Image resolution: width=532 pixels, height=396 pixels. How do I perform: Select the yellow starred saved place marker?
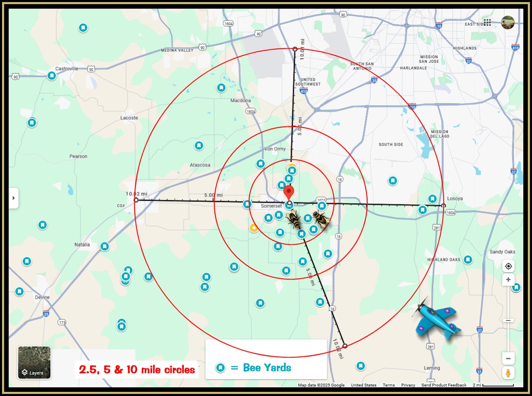click(254, 228)
